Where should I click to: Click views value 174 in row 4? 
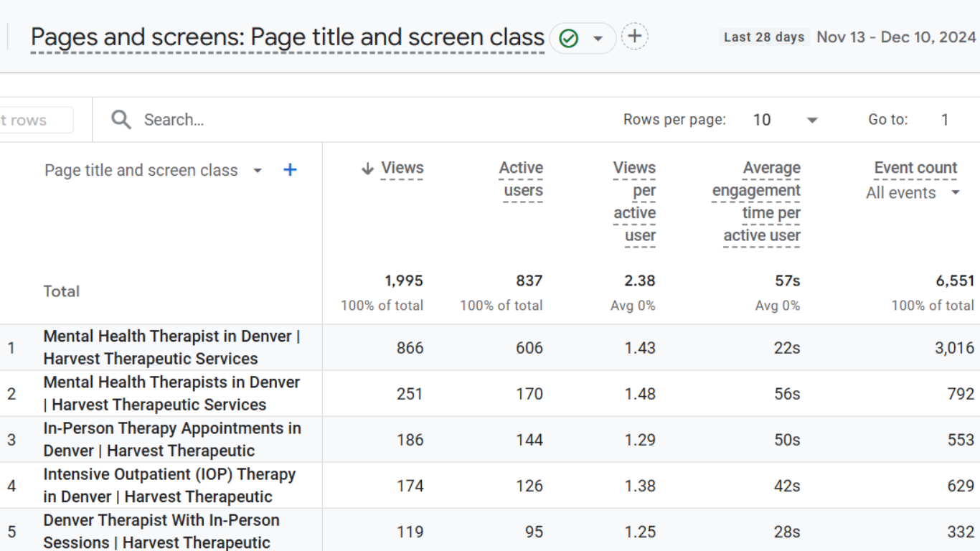tap(410, 486)
